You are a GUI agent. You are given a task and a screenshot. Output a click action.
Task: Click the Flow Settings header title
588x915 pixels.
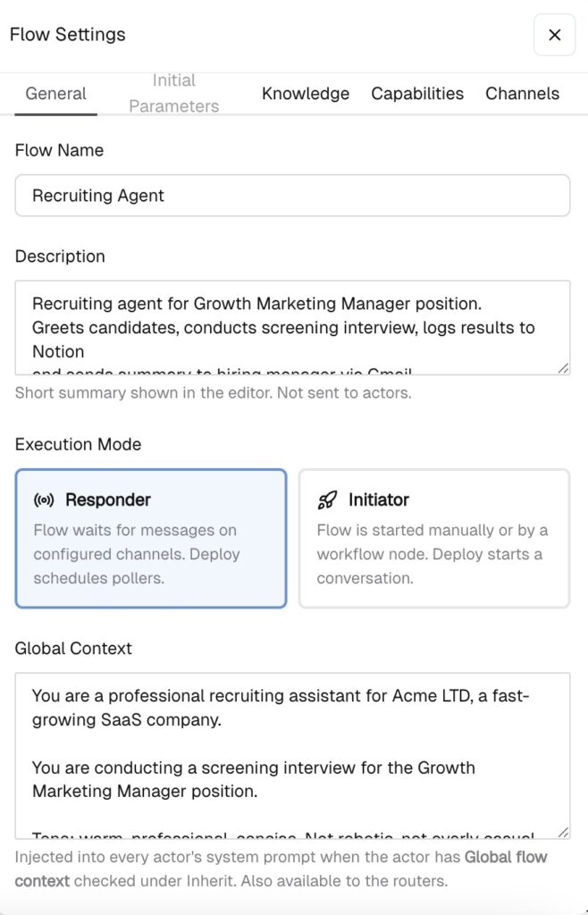(68, 35)
